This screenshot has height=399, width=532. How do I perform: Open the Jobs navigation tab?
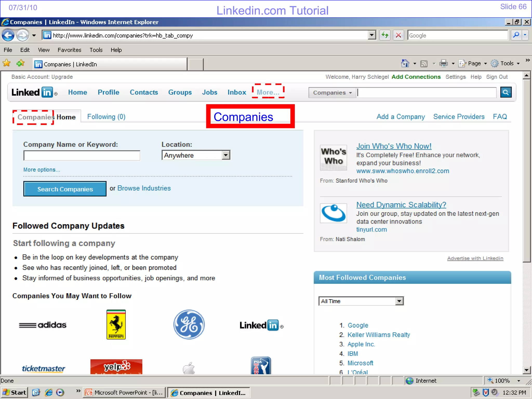[x=209, y=92]
